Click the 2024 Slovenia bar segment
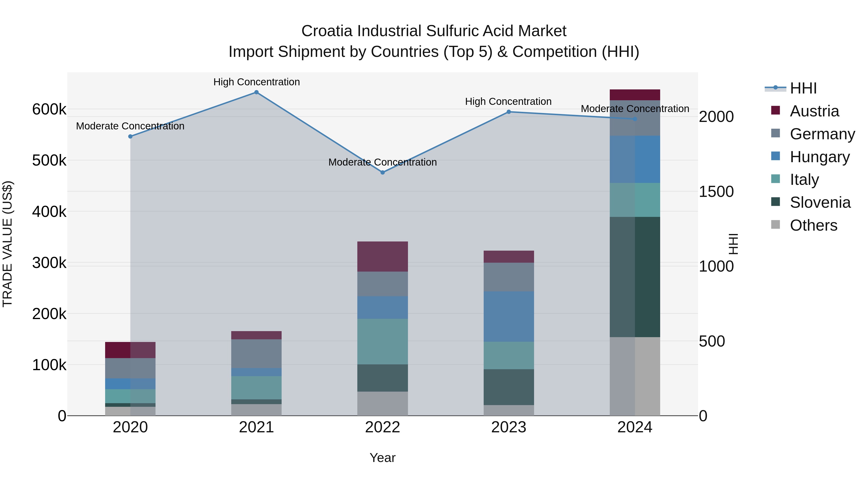The height and width of the screenshot is (488, 868). click(635, 277)
